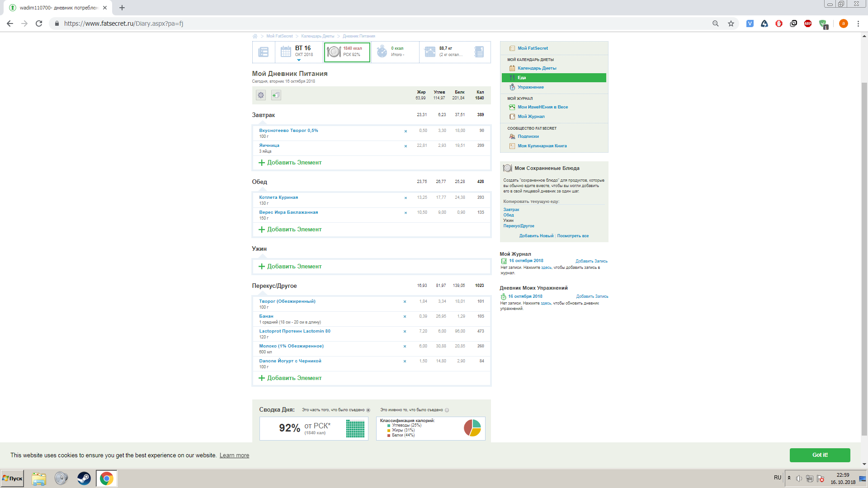Open Steam from the Windows taskbar
The image size is (868, 488).
pos(84,478)
